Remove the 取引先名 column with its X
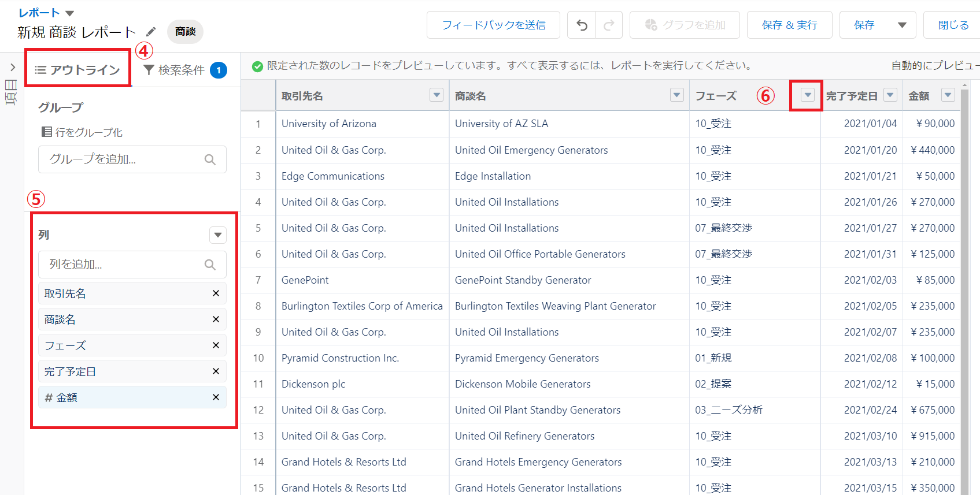This screenshot has height=495, width=980. pyautogui.click(x=216, y=293)
